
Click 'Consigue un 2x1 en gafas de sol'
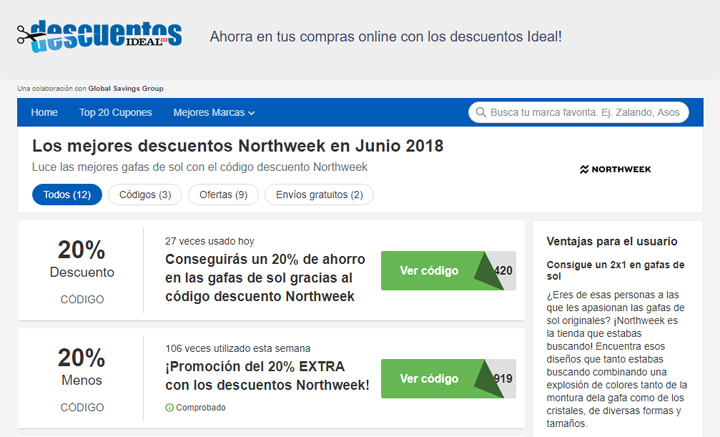tap(615, 270)
